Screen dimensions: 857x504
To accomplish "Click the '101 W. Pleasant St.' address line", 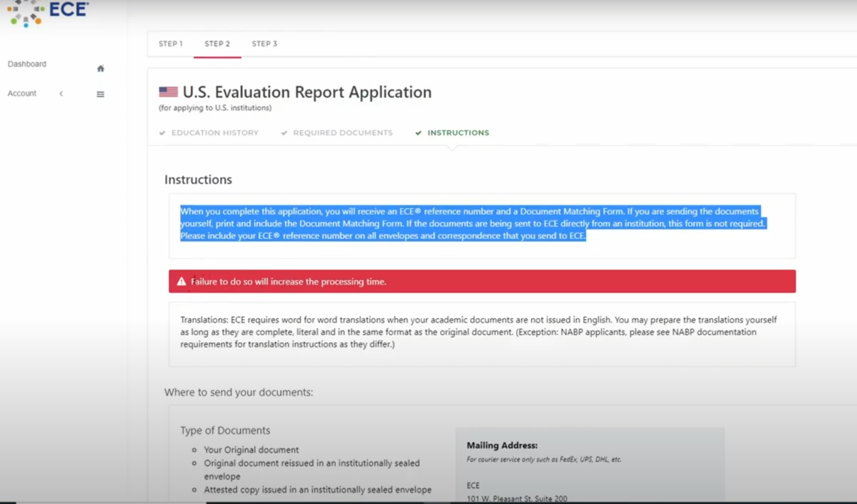I will point(517,498).
